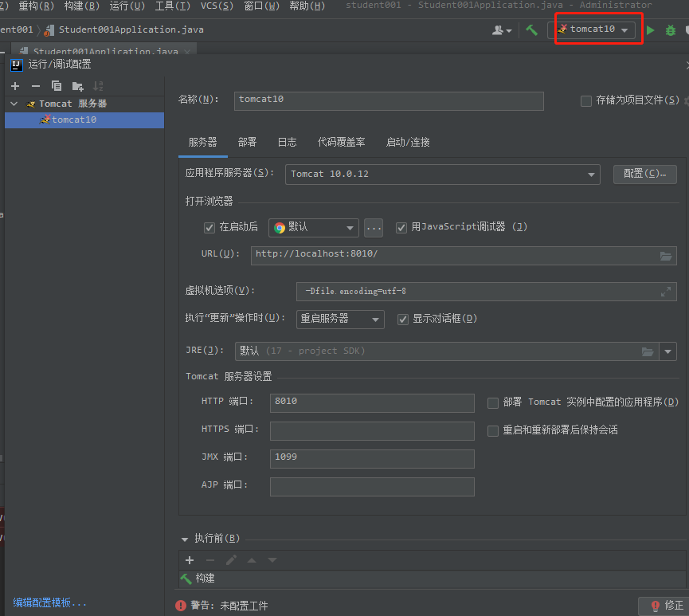Screen dimensions: 689x616
Task: Expand the VM options field icon
Action: (x=666, y=292)
